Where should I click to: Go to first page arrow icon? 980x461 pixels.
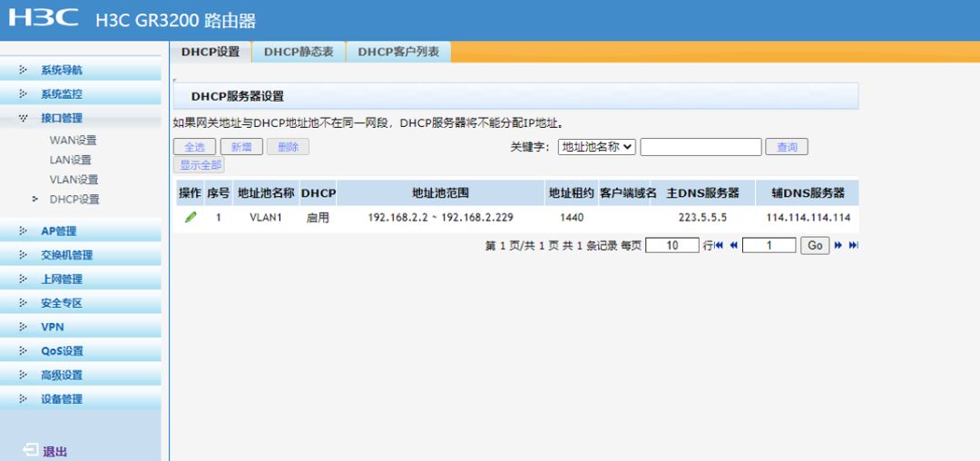click(719, 246)
